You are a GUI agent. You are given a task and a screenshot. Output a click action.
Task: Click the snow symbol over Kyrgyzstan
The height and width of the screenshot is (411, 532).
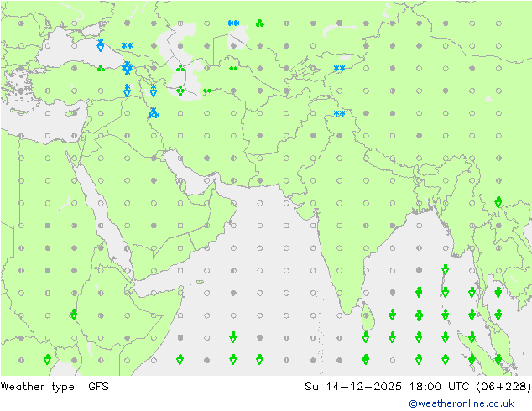(x=339, y=69)
